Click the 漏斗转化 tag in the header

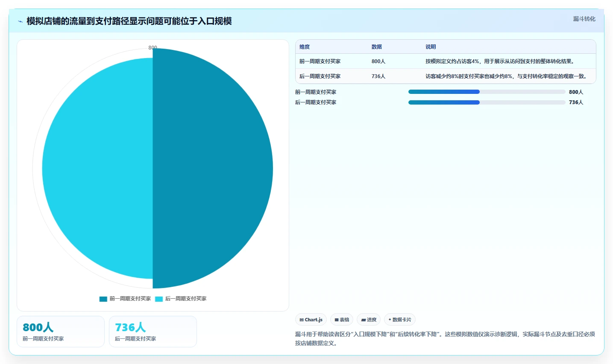click(x=584, y=19)
